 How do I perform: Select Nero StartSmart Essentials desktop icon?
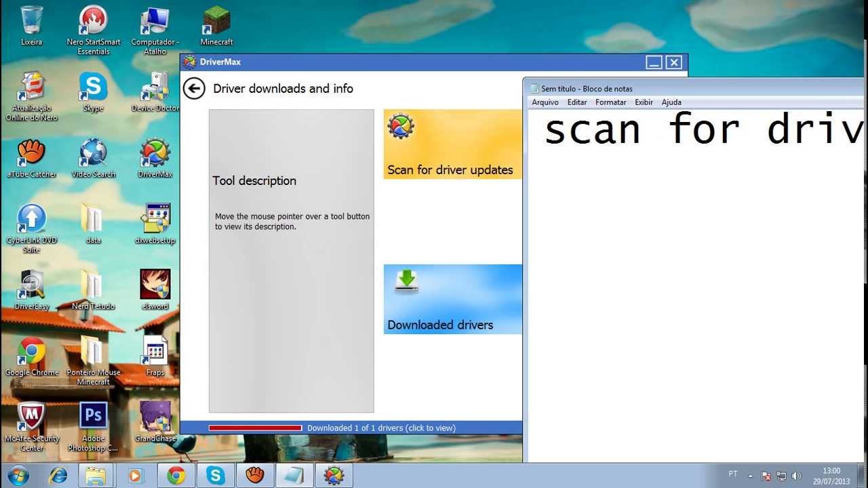coord(94,30)
